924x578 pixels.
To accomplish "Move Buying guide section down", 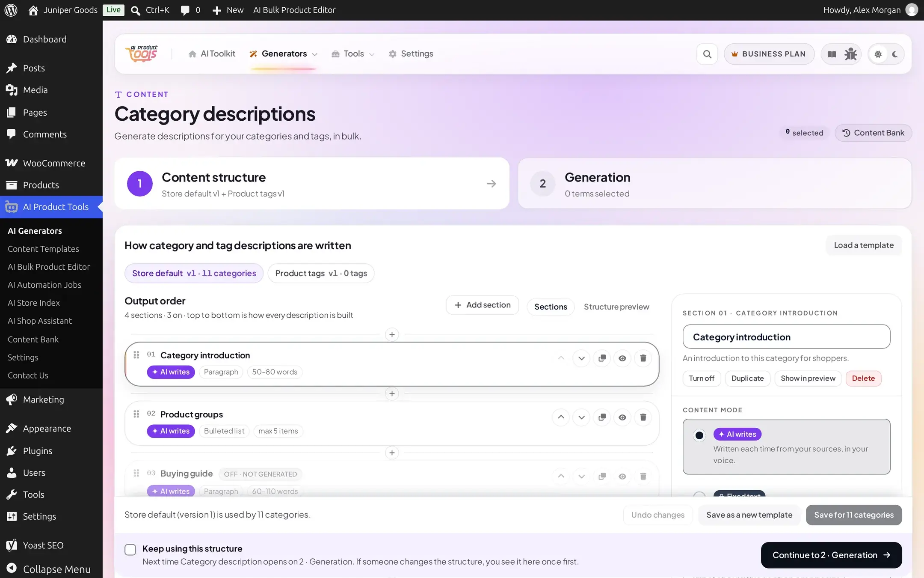I will click(x=581, y=477).
